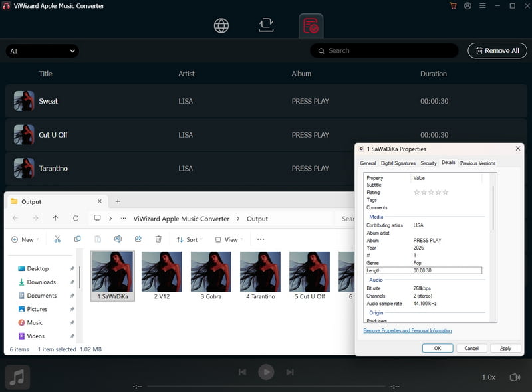Click the Properties details scrollbar
The image size is (532, 392).
tap(493, 207)
